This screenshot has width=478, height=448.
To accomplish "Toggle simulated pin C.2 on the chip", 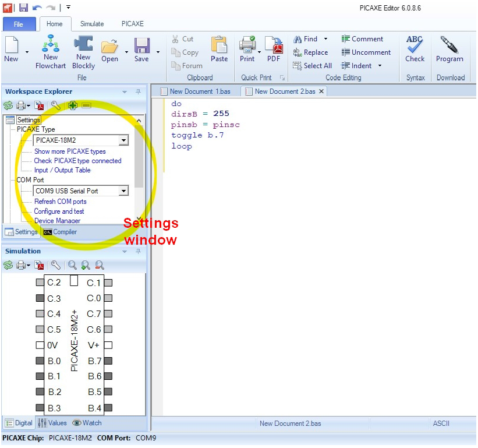I will (40, 283).
